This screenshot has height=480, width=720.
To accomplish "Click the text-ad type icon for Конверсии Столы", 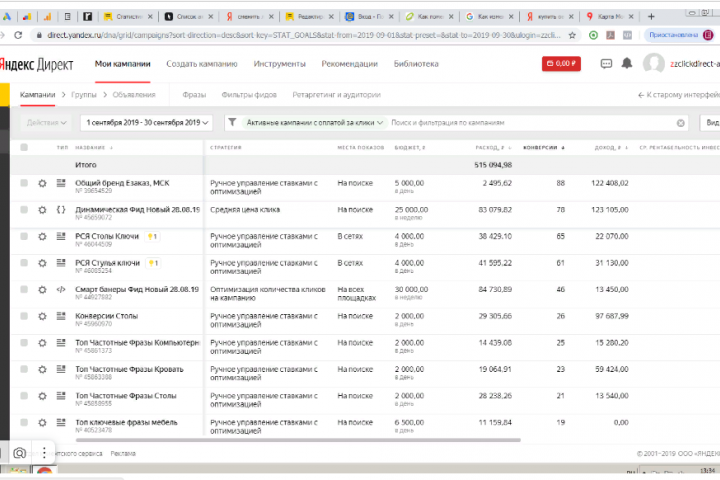I will pos(61,316).
